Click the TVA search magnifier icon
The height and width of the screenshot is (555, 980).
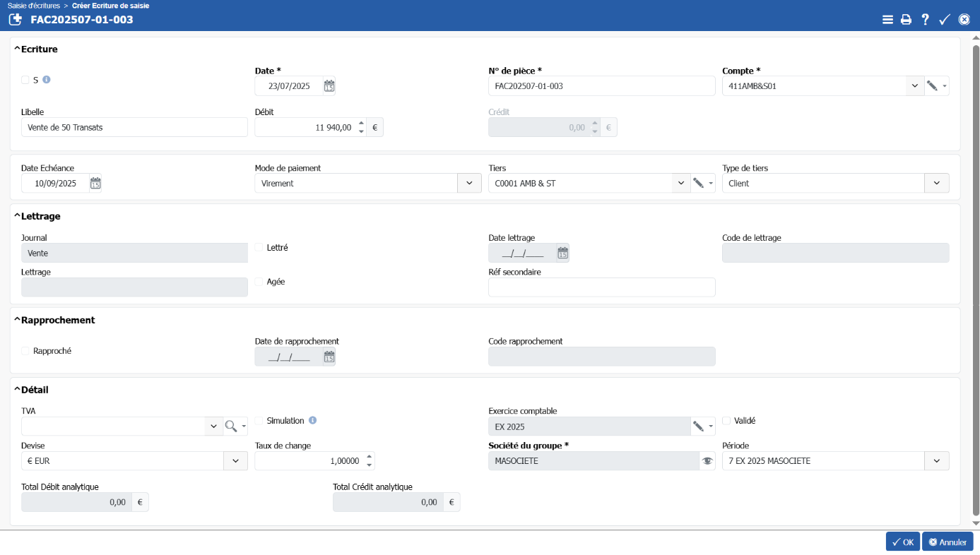(230, 426)
